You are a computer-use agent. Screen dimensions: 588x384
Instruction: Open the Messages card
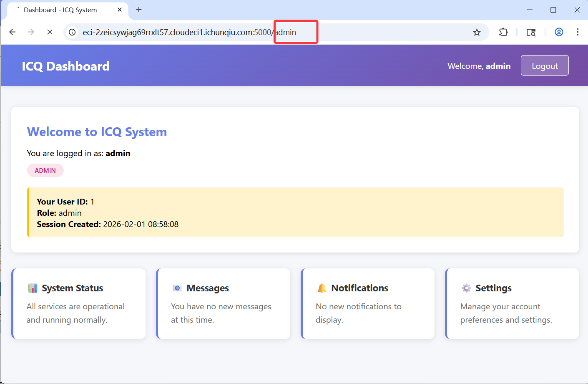pos(223,303)
